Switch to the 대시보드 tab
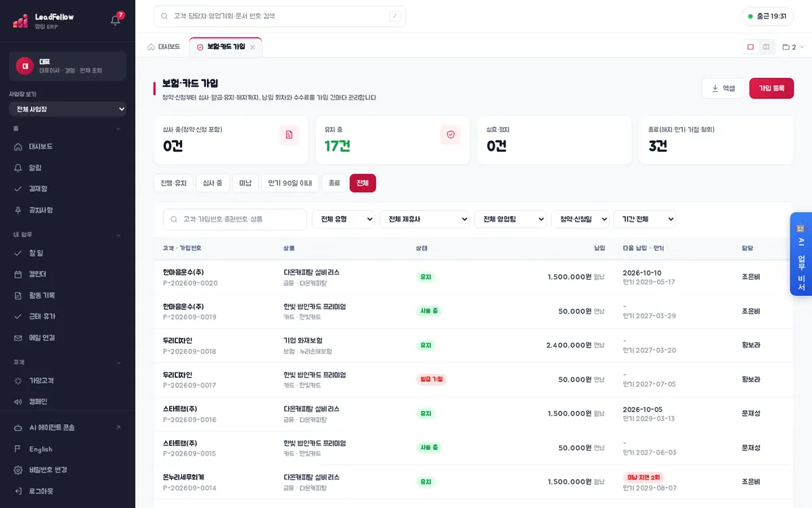This screenshot has width=812, height=508. pos(164,47)
